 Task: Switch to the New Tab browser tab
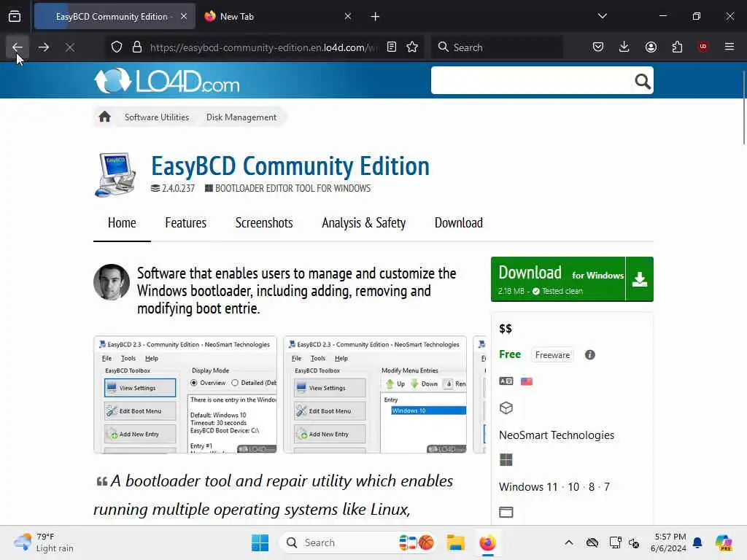point(279,16)
